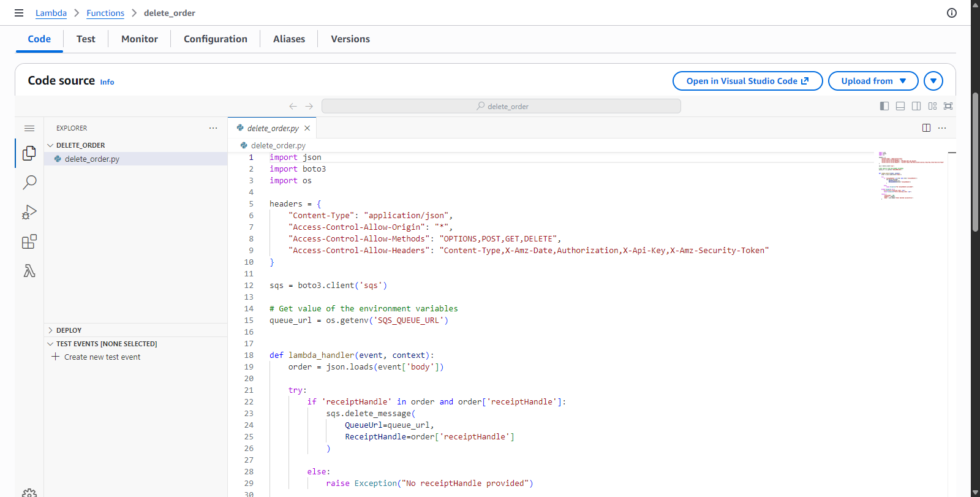The height and width of the screenshot is (497, 980).
Task: Open the AWS console hamburger menu
Action: pyautogui.click(x=19, y=13)
